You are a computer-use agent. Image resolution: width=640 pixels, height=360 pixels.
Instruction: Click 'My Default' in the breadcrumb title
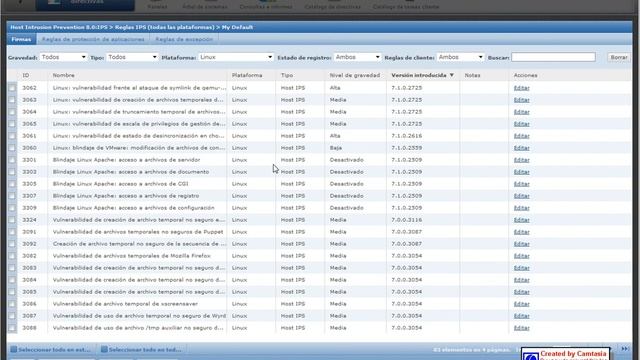(237, 27)
